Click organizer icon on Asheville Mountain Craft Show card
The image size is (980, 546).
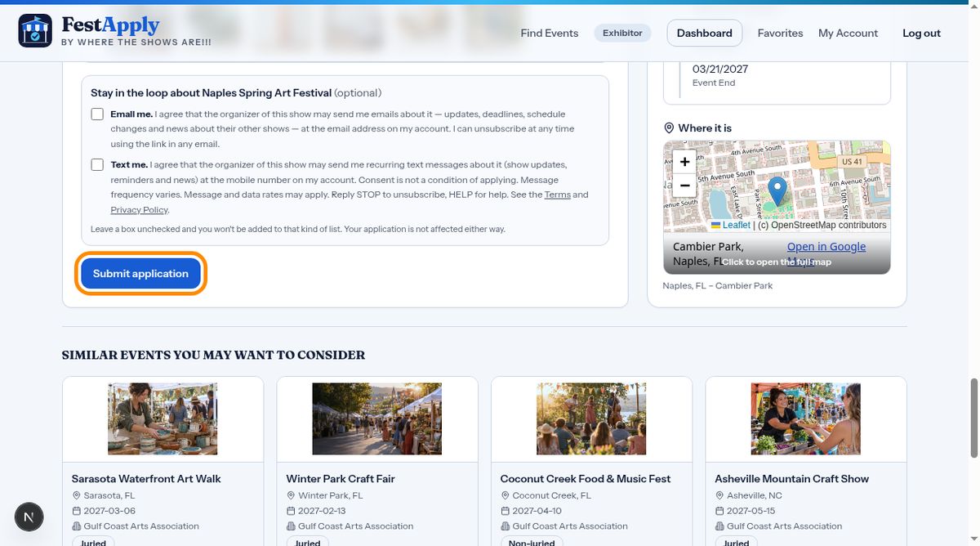(720, 526)
